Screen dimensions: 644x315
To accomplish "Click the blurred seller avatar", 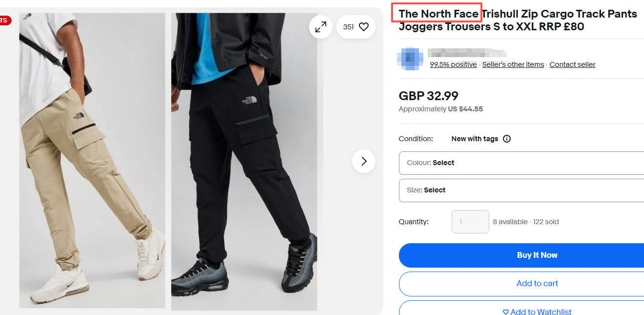I will [410, 59].
